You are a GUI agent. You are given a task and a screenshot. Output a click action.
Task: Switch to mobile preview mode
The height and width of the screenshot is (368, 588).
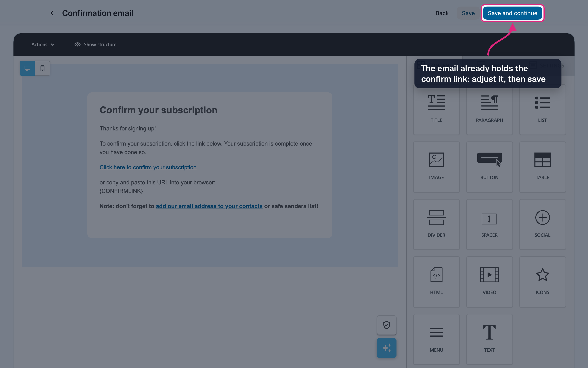[42, 68]
